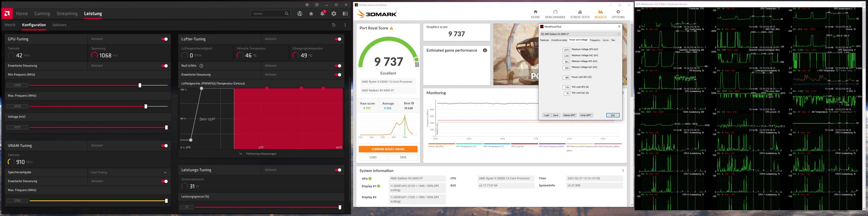Switch to the Home tab in Radeon Software
This screenshot has width=868, height=216.
click(x=22, y=14)
